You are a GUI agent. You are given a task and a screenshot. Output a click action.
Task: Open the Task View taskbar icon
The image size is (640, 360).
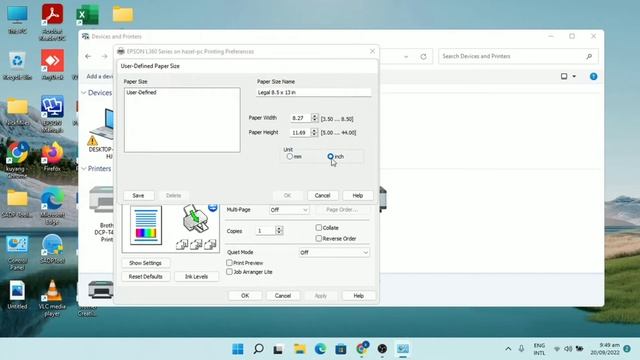pyautogui.click(x=278, y=349)
